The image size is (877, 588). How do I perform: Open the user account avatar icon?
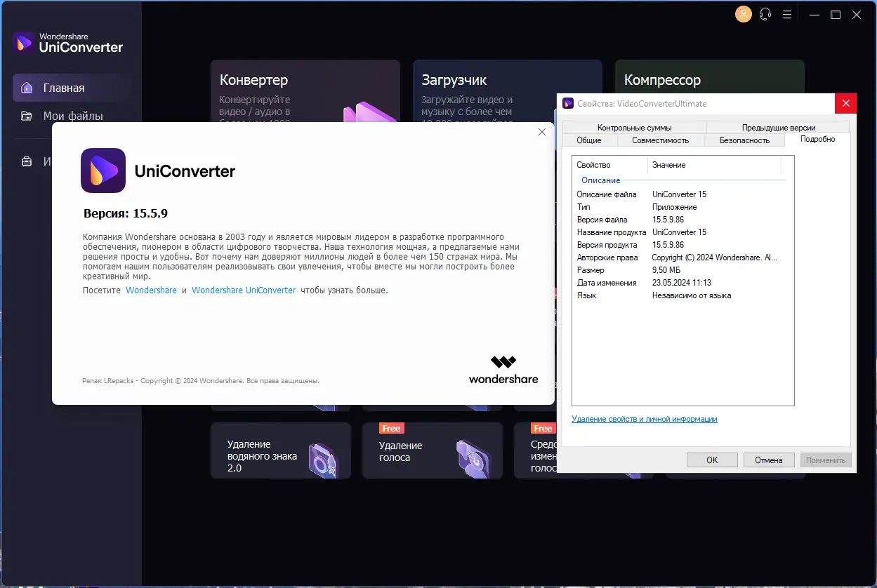(x=743, y=14)
